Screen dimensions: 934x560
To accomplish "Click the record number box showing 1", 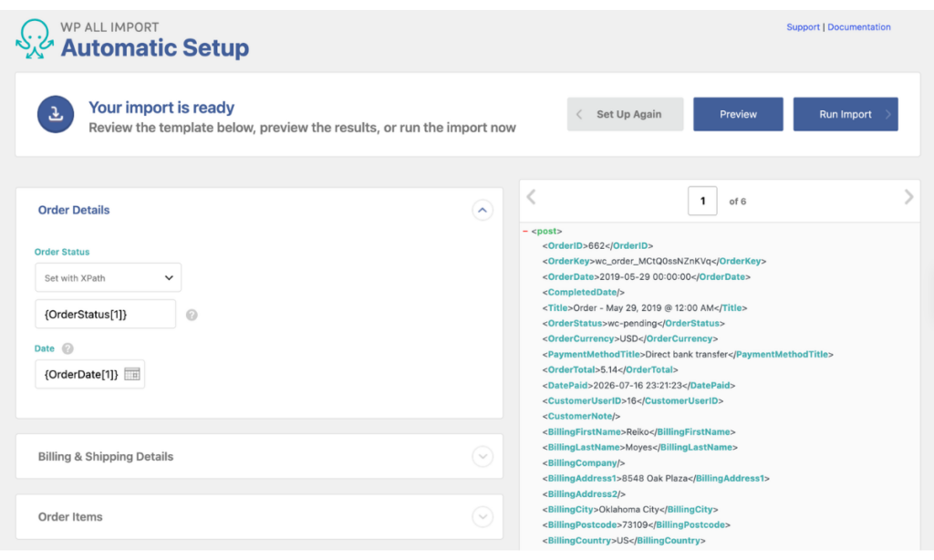I will coord(702,201).
